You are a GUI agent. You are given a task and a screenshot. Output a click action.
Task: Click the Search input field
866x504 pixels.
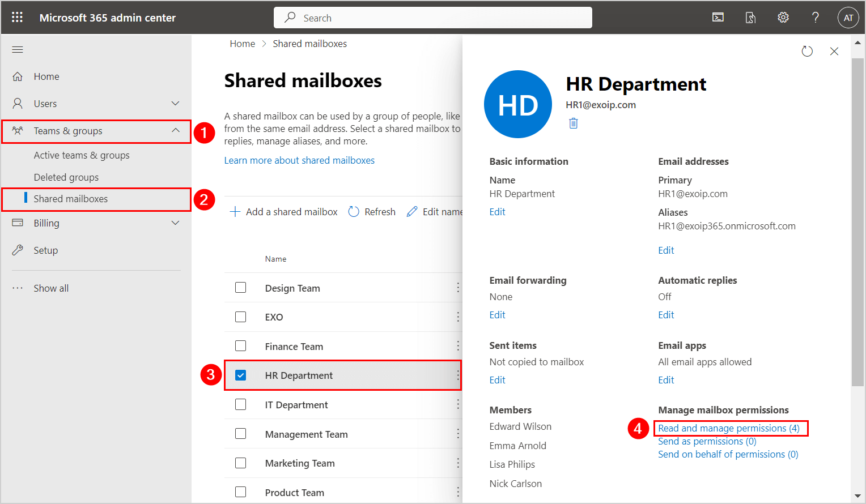click(x=433, y=18)
